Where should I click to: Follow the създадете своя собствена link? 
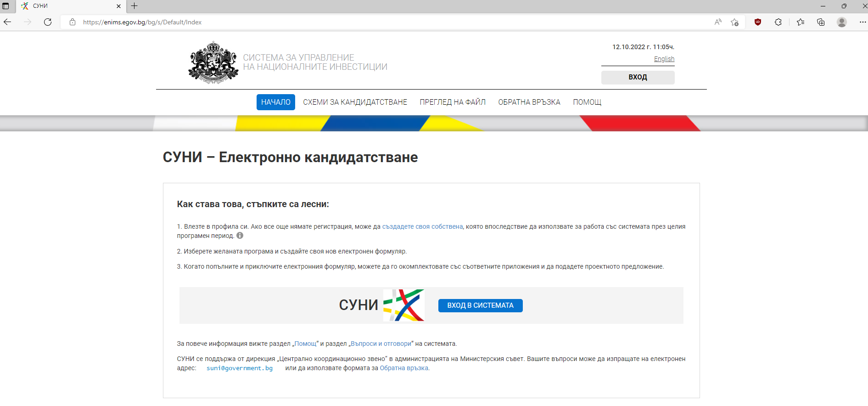[x=422, y=226]
